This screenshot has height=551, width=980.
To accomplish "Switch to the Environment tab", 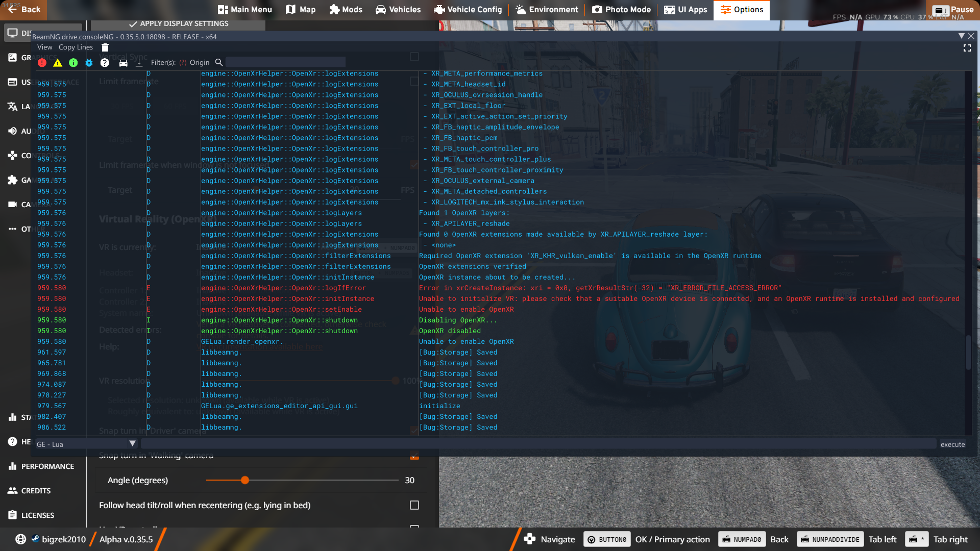I will coord(547,10).
